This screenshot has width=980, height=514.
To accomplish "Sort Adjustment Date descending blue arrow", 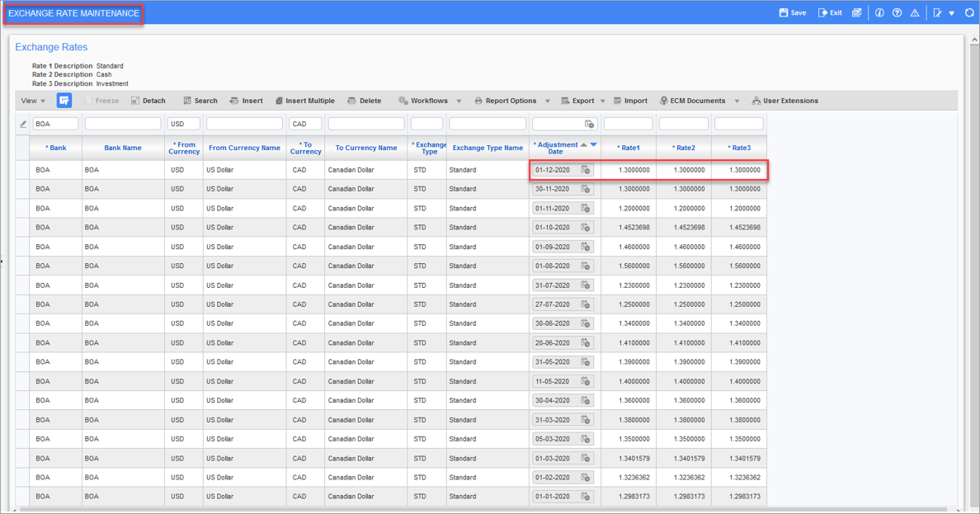I will pos(594,144).
